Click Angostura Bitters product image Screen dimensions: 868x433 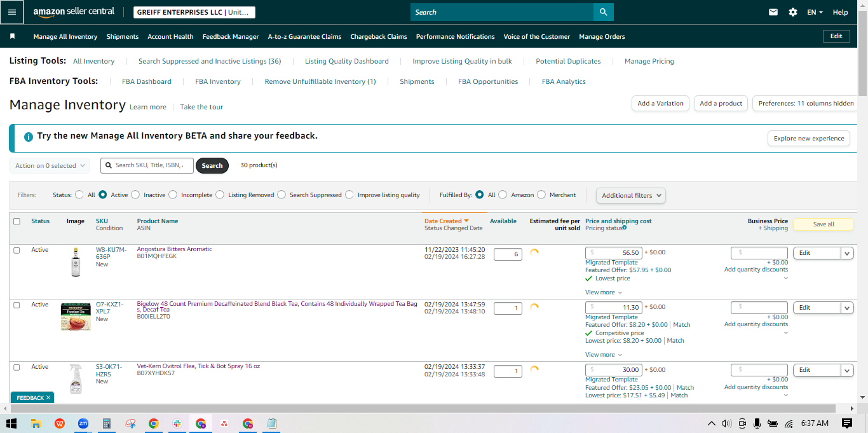76,261
